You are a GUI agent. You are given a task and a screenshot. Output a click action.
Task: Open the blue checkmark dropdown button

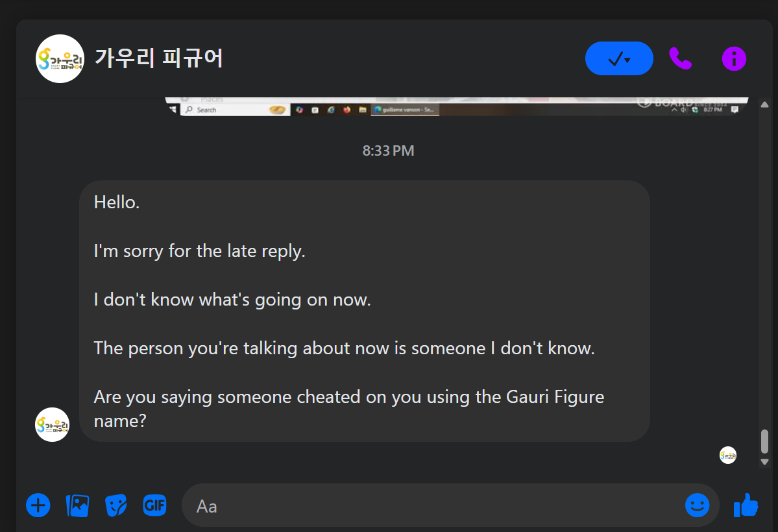619,58
